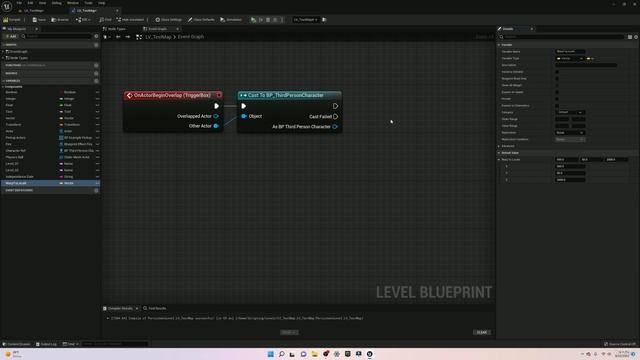640x360 pixels.
Task: Click the Other Actor output pin
Action: [x=216, y=126]
